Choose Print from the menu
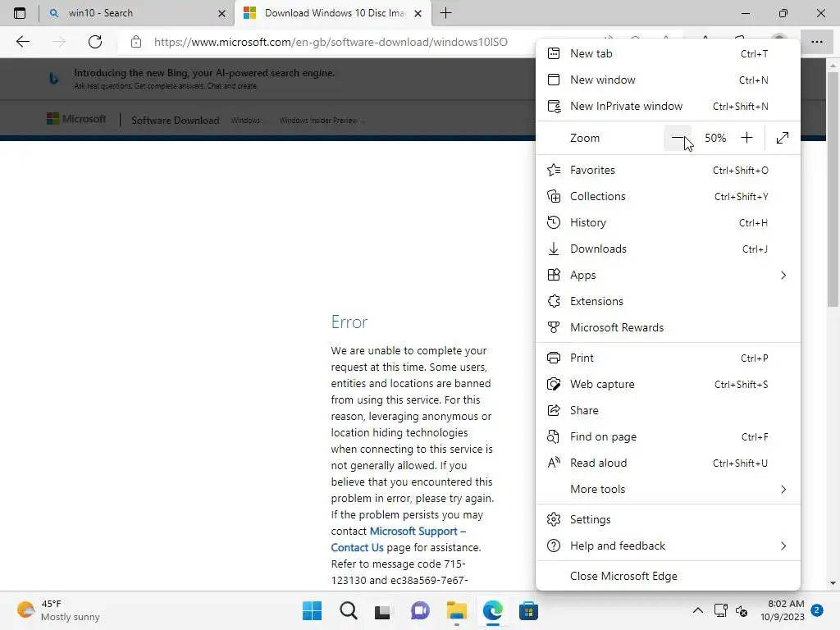Viewport: 840px width, 630px height. coord(668,358)
